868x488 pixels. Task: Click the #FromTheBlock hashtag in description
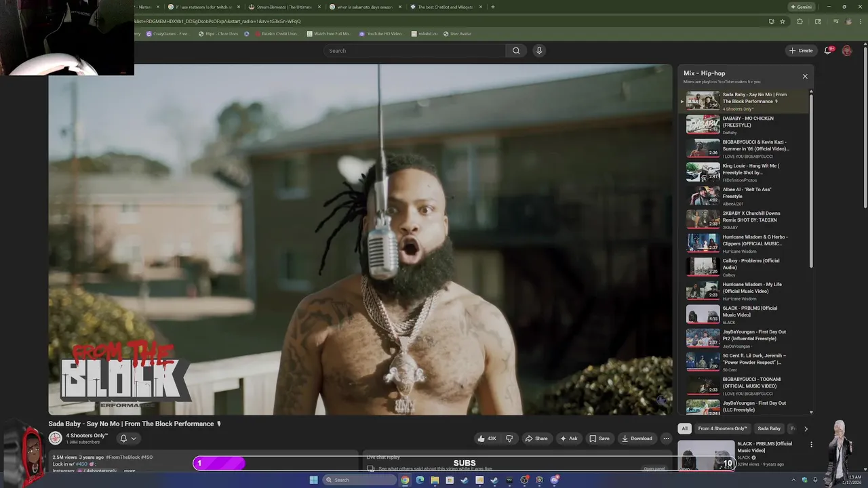[x=122, y=457]
